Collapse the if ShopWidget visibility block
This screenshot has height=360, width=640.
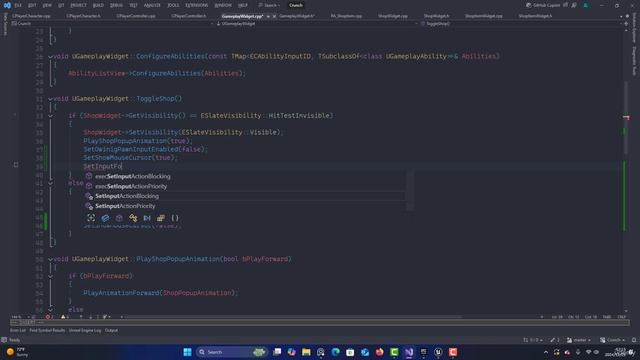(x=50, y=116)
